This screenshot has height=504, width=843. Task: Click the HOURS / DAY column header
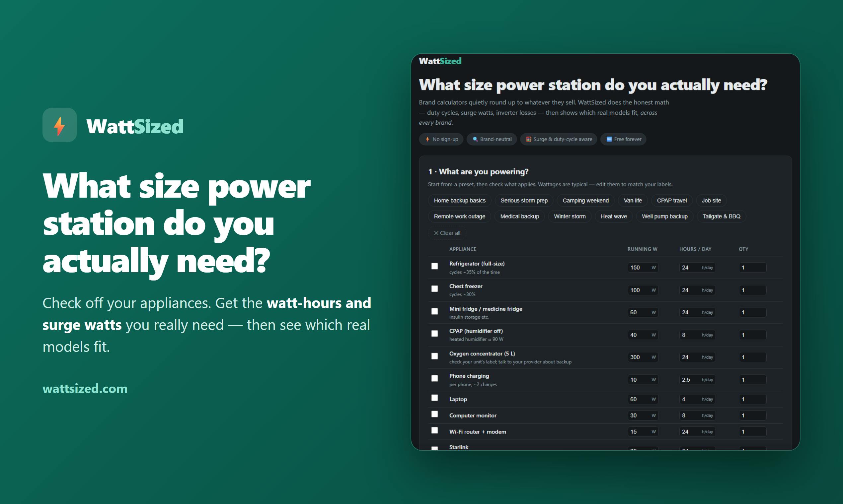pyautogui.click(x=695, y=249)
